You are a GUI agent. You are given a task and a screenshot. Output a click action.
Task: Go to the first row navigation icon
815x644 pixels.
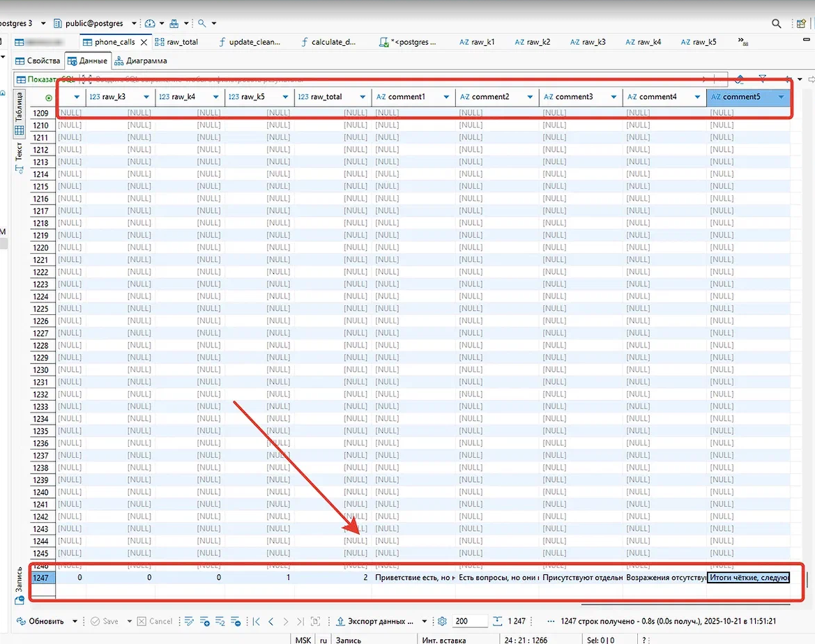(257, 621)
